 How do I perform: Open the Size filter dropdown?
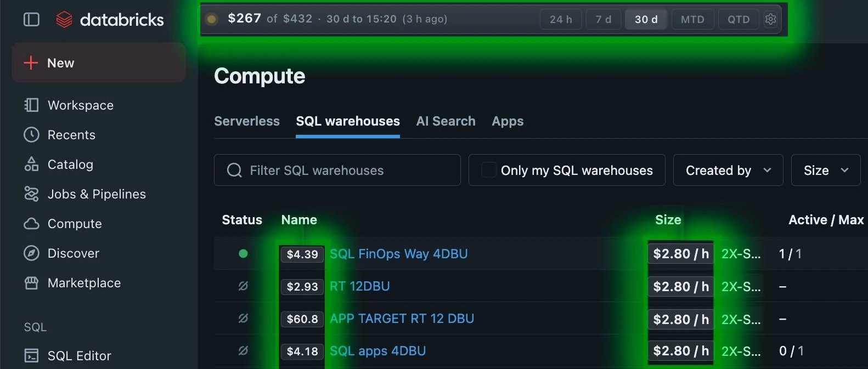(x=826, y=171)
